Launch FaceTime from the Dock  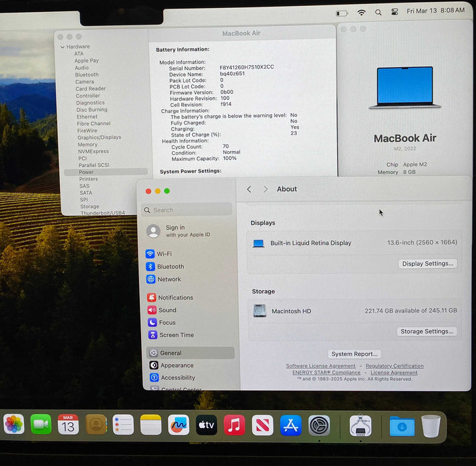tap(41, 424)
